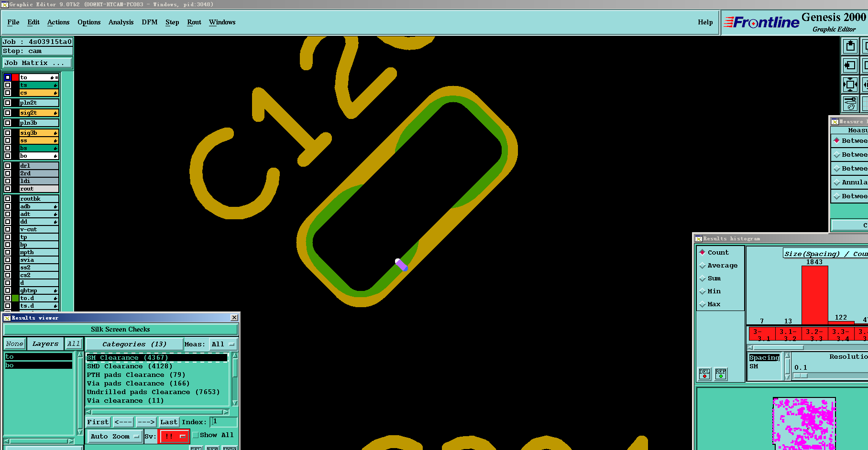Select the Sum radio option

click(x=702, y=278)
